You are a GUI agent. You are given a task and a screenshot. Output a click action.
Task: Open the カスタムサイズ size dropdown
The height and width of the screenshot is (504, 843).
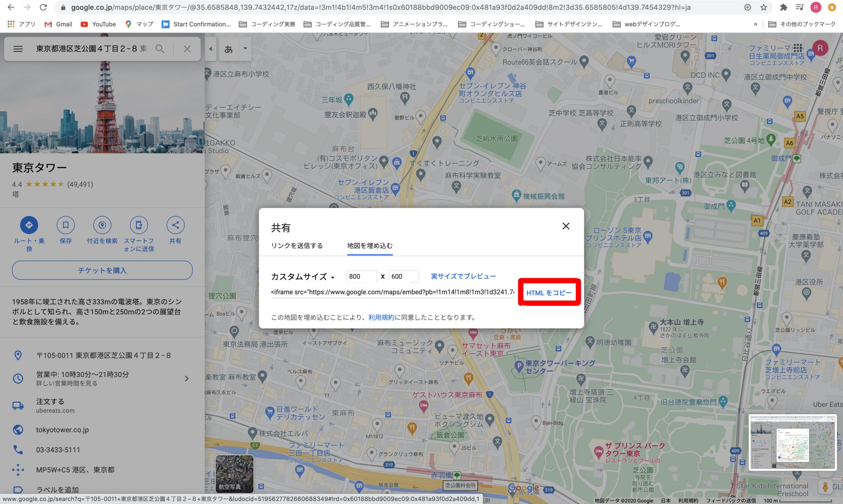(x=303, y=277)
